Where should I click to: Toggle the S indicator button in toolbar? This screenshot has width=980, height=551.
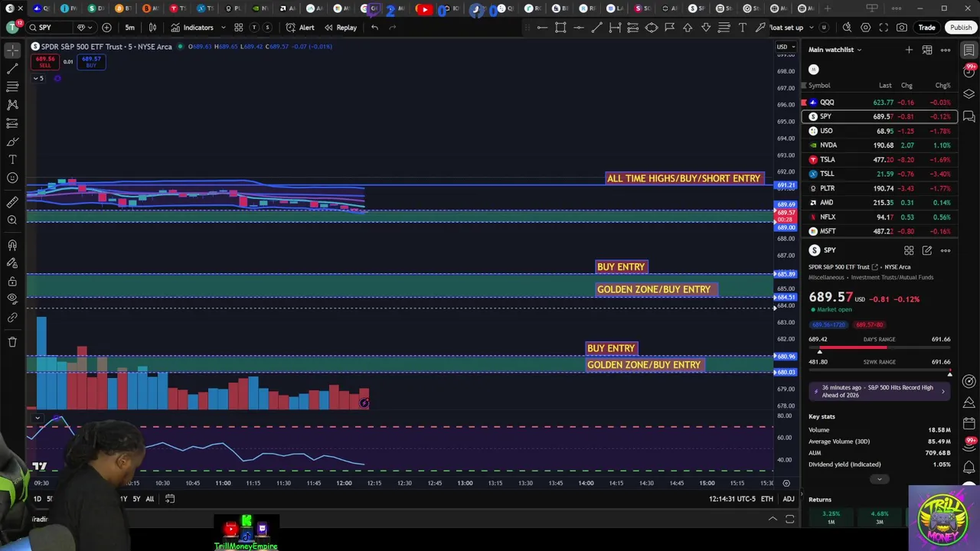(267, 28)
